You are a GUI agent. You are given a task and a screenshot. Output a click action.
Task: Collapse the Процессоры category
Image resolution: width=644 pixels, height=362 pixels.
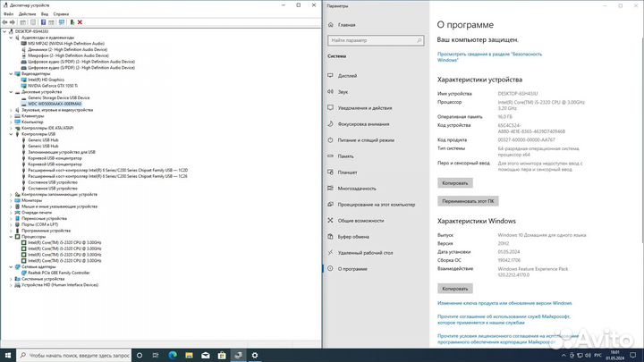tap(11, 237)
